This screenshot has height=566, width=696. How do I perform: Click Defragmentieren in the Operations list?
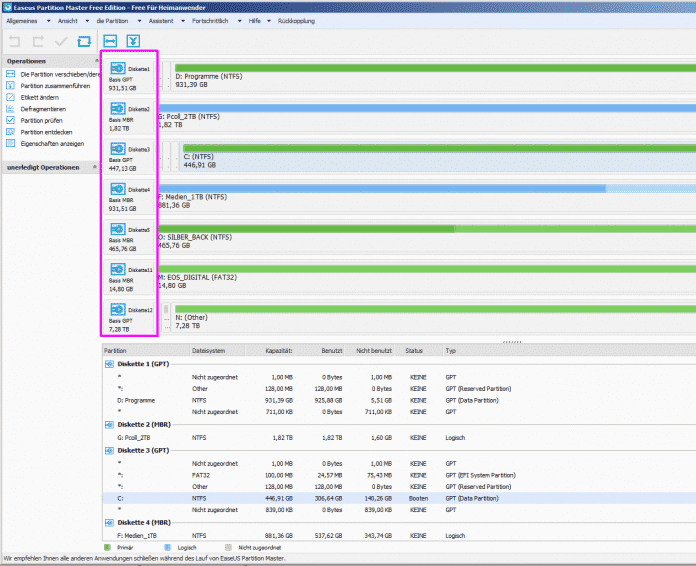45,109
